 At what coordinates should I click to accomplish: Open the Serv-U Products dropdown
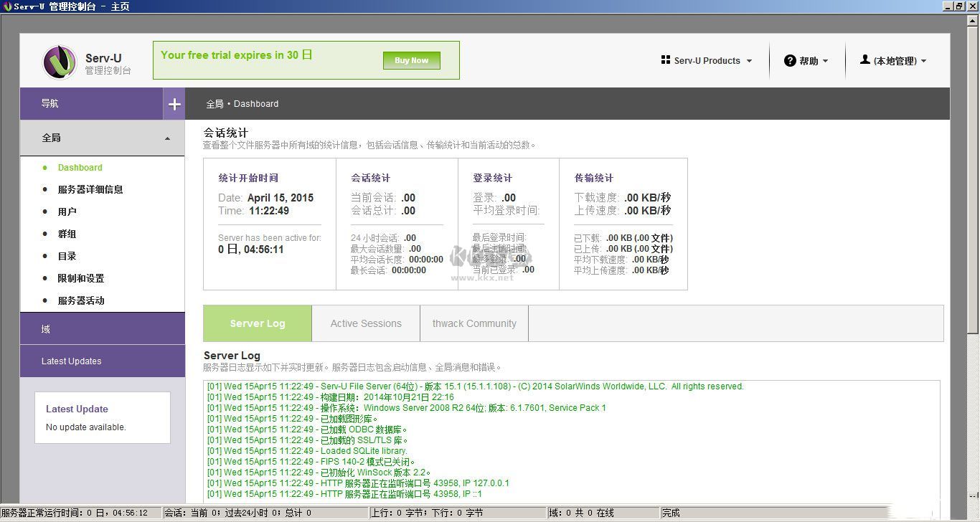tap(707, 60)
